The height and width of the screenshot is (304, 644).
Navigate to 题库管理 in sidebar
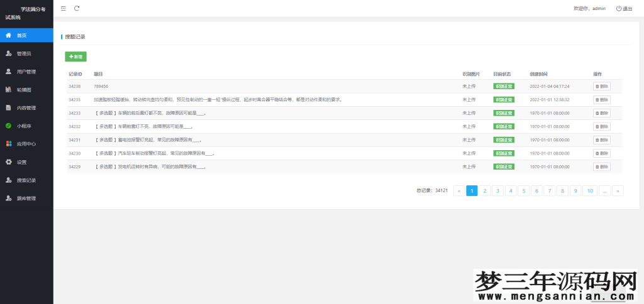(26, 198)
